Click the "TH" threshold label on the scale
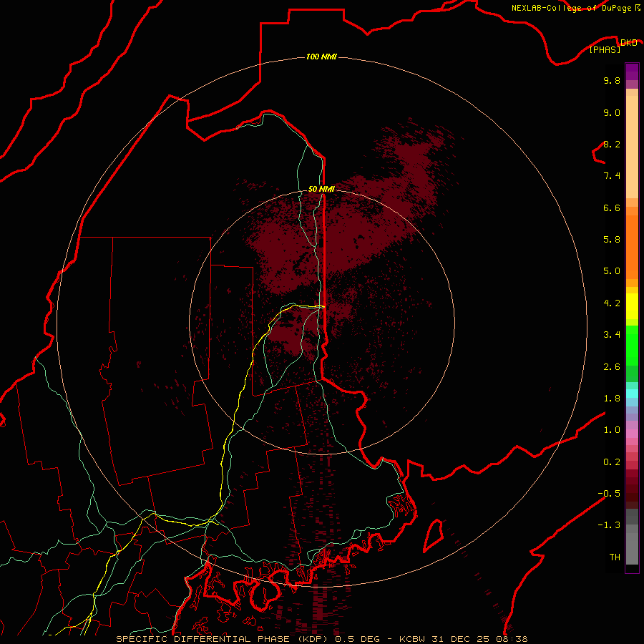This screenshot has width=644, height=644. (615, 557)
